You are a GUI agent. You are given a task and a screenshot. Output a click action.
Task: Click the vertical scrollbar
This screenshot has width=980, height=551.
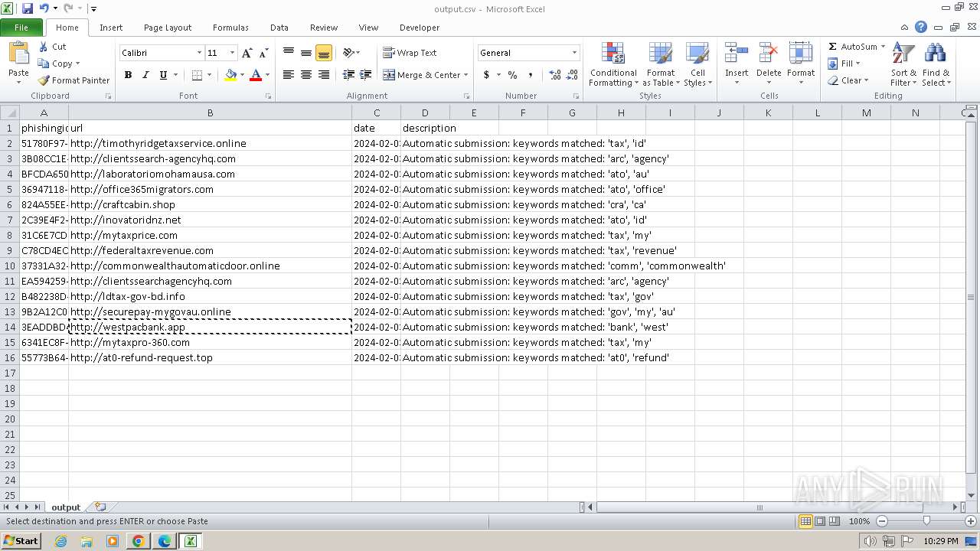(x=971, y=297)
